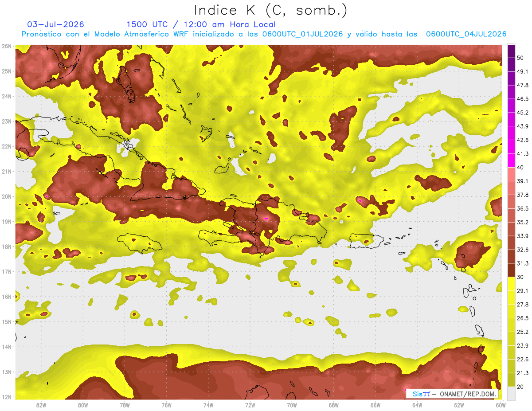532x411 pixels.
Task: Select the date text "03-Jul-2026"
Action: [55, 24]
